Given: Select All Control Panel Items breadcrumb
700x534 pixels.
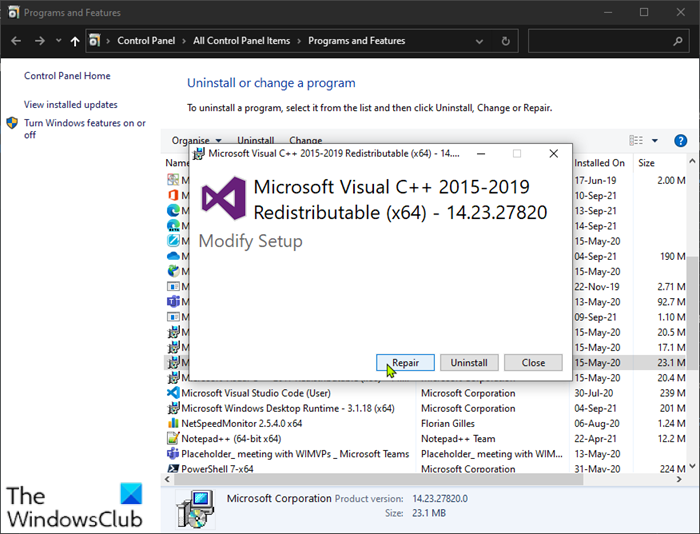Looking at the screenshot, I should (242, 41).
